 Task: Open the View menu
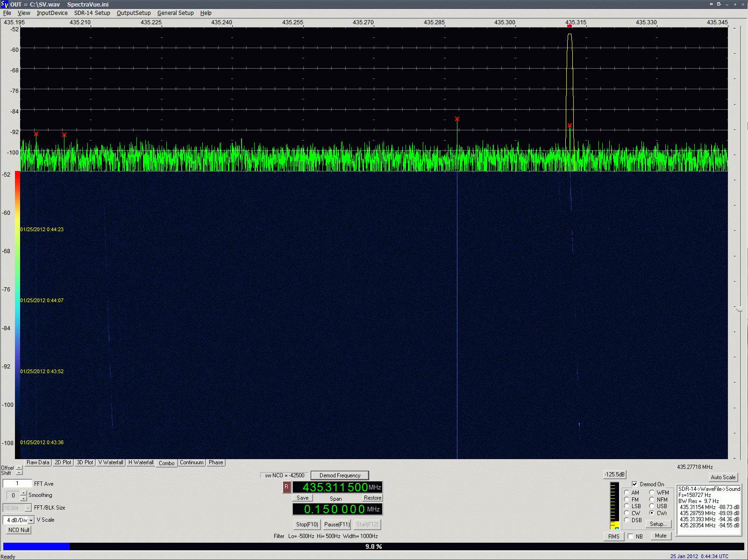coord(24,13)
